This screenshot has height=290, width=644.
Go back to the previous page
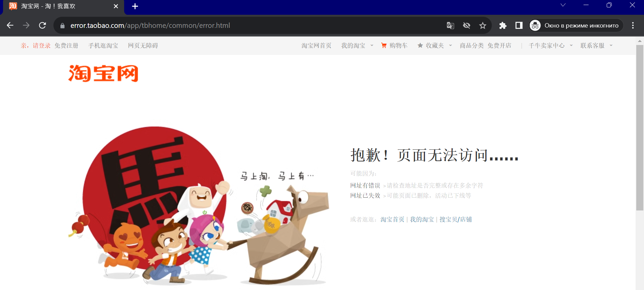coord(10,26)
